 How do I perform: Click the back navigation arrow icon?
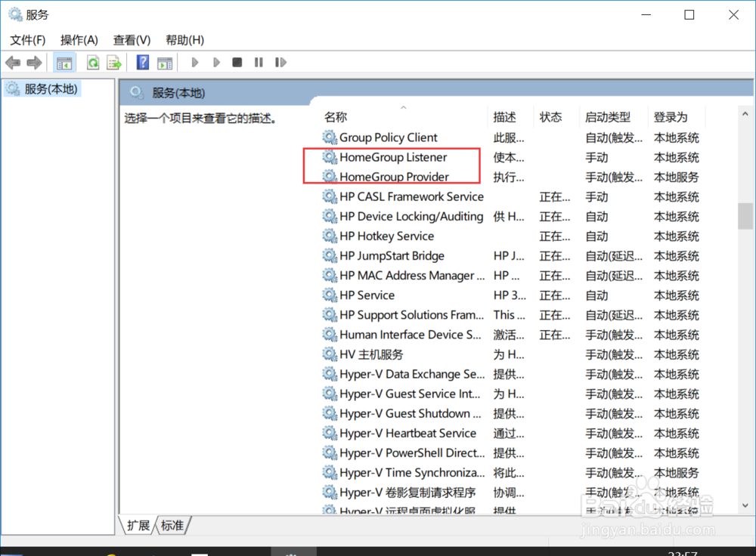(x=13, y=62)
